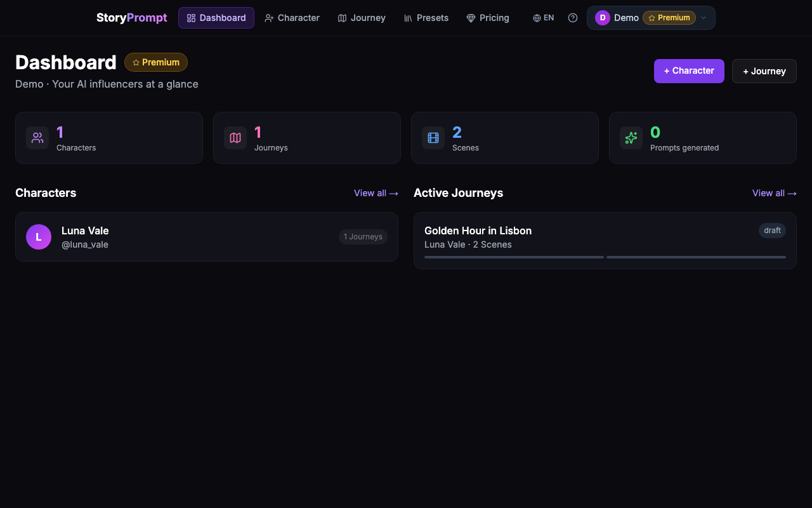Click the Characters stat people icon
The height and width of the screenshot is (508, 812).
coord(37,138)
